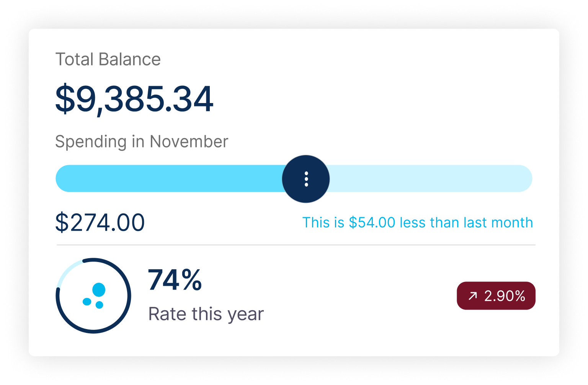Click the $9,385.34 balance amount
This screenshot has height=385, width=588.
(134, 100)
